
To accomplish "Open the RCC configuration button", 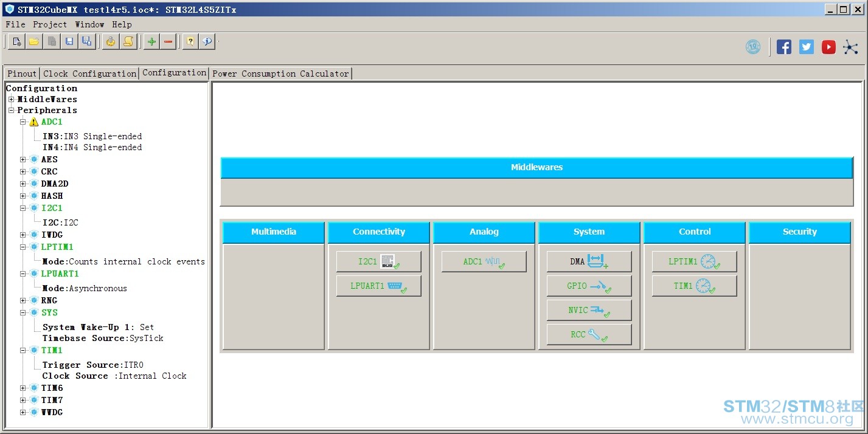I will pyautogui.click(x=589, y=334).
